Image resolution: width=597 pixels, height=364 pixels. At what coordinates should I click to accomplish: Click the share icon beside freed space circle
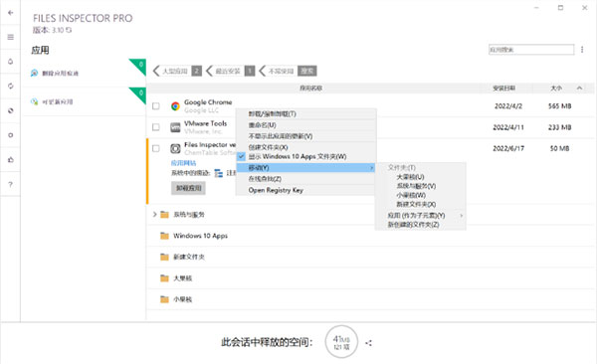coord(368,343)
